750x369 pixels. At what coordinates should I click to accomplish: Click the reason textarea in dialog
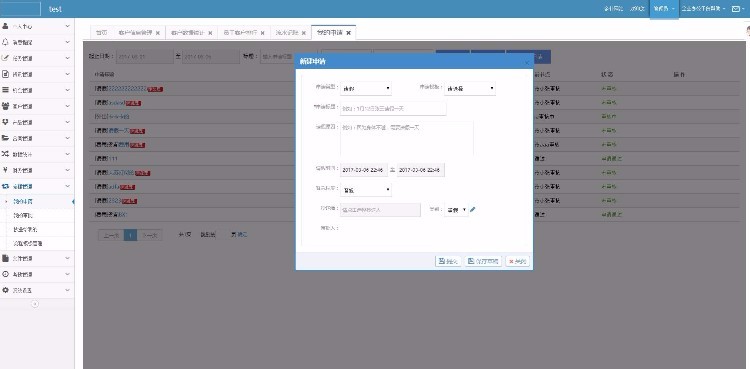[407, 138]
